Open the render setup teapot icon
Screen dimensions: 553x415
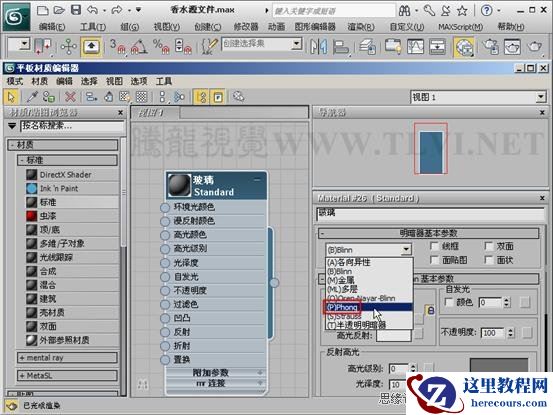(x=491, y=47)
